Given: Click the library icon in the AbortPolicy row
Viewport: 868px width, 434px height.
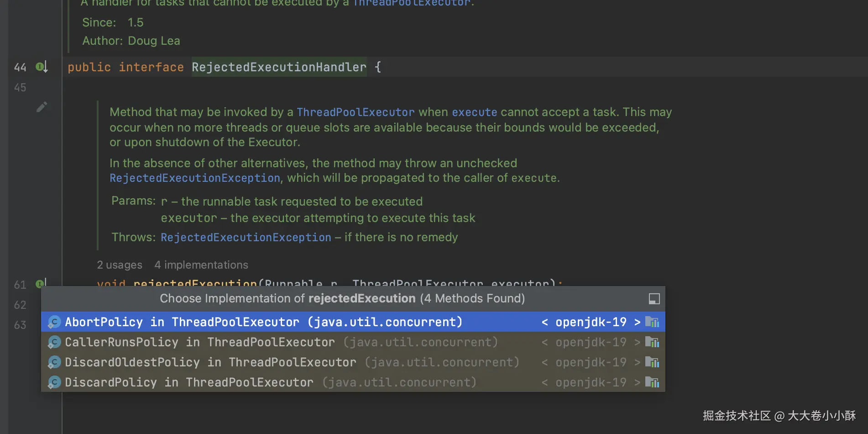Looking at the screenshot, I should (x=652, y=322).
